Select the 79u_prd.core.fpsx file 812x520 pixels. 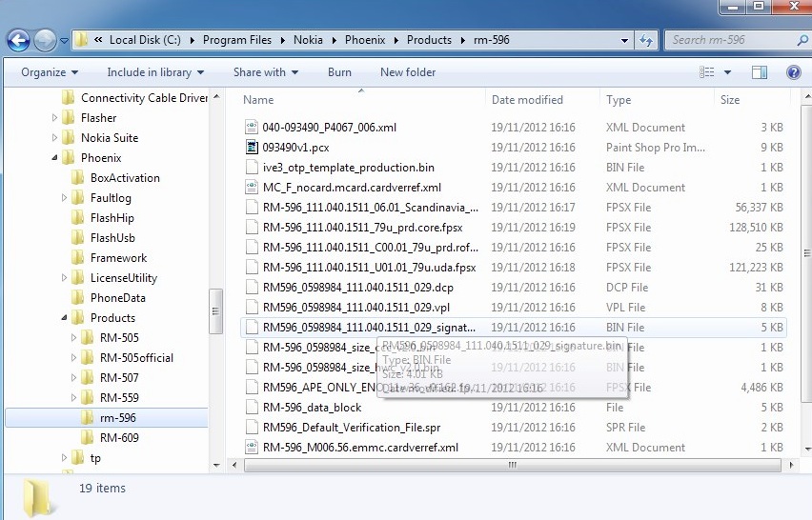362,228
